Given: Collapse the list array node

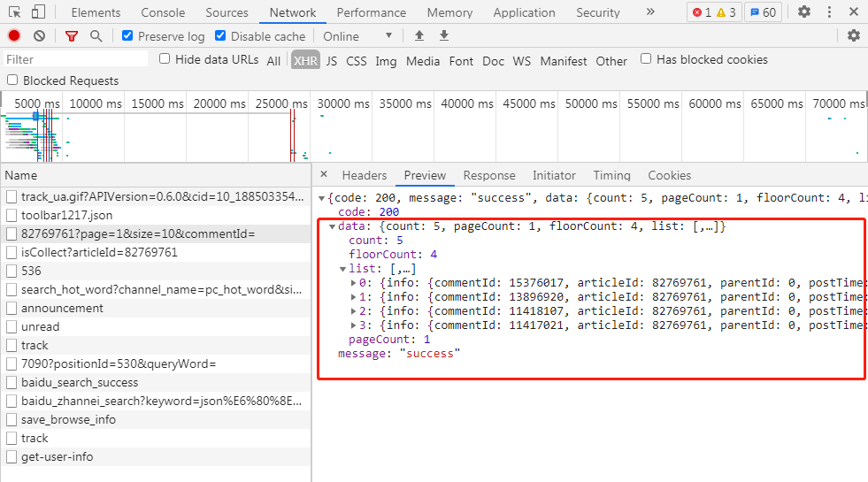Looking at the screenshot, I should (x=342, y=269).
